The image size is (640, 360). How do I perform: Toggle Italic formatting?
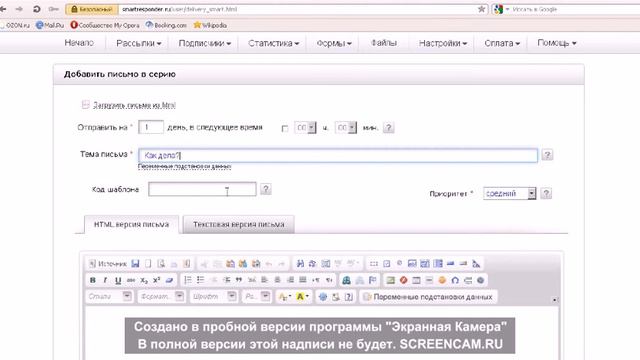pyautogui.click(x=105, y=280)
